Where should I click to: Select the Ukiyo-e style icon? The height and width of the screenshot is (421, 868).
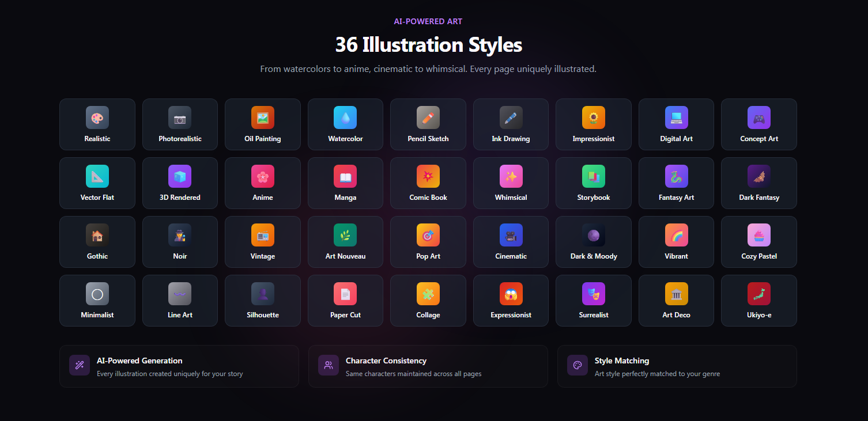tap(759, 294)
